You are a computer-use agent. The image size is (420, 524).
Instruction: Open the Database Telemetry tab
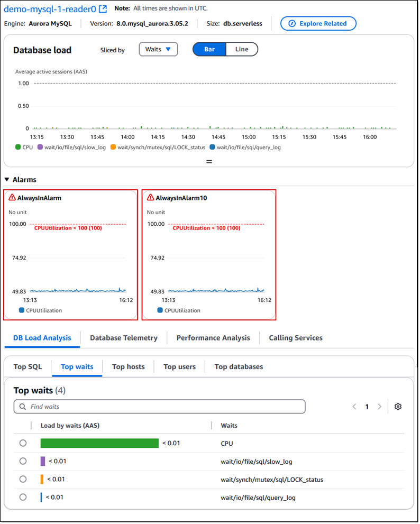[x=124, y=338]
